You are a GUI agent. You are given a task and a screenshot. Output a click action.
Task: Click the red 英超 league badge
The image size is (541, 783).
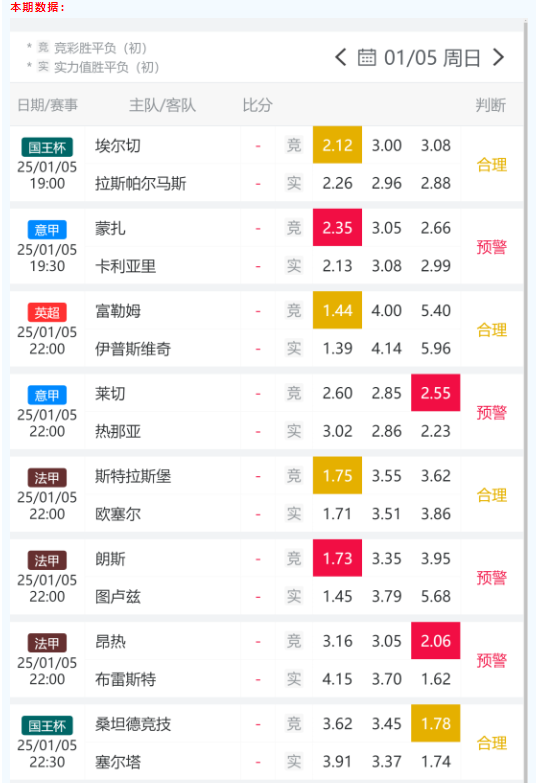coord(47,313)
